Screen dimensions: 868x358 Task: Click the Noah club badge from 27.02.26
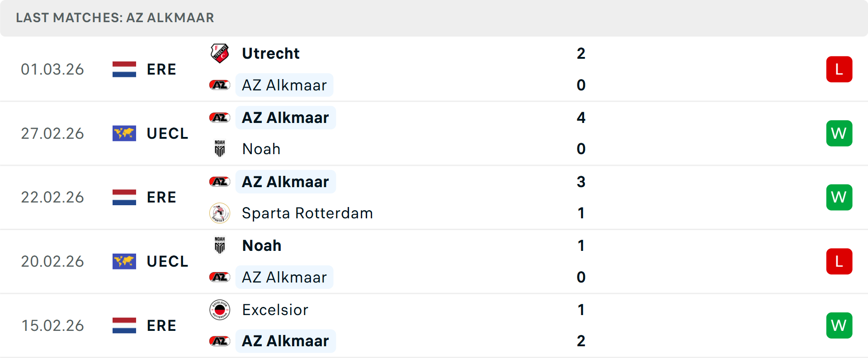pos(220,148)
